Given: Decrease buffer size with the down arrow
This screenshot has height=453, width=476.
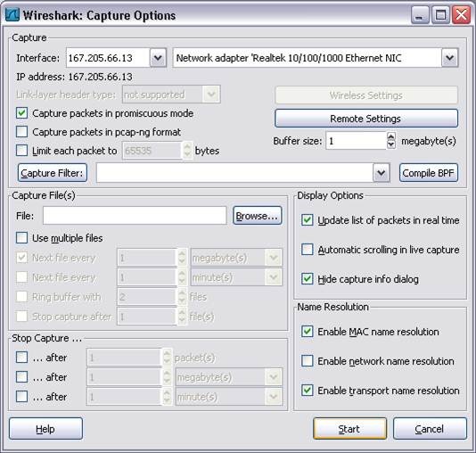Looking at the screenshot, I should pyautogui.click(x=391, y=144).
